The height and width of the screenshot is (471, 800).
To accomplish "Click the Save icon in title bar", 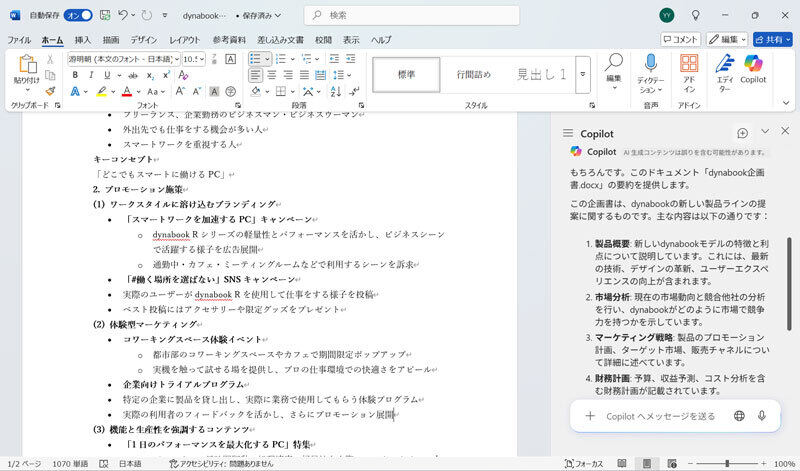I will (105, 15).
